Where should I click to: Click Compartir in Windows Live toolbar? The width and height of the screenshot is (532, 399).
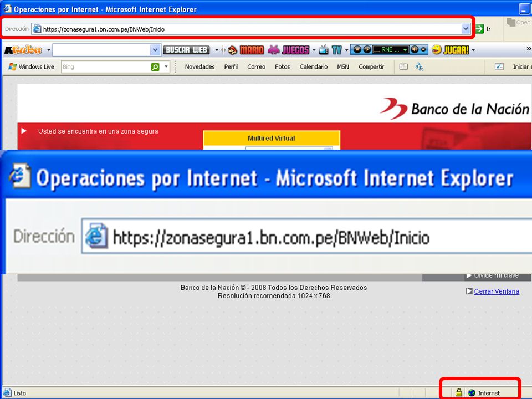pyautogui.click(x=371, y=67)
